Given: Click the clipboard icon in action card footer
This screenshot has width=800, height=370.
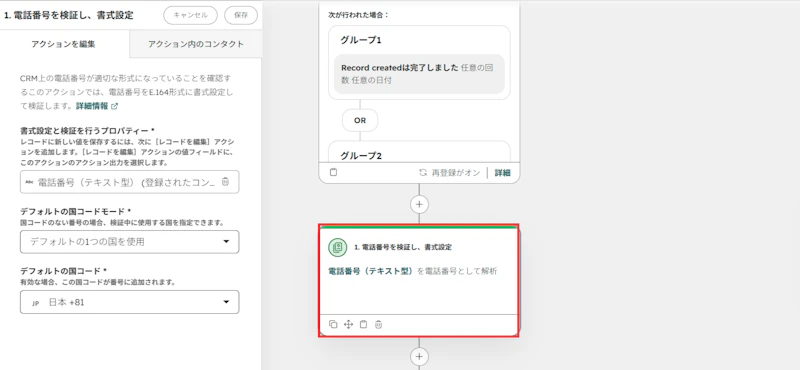Looking at the screenshot, I should coord(363,324).
